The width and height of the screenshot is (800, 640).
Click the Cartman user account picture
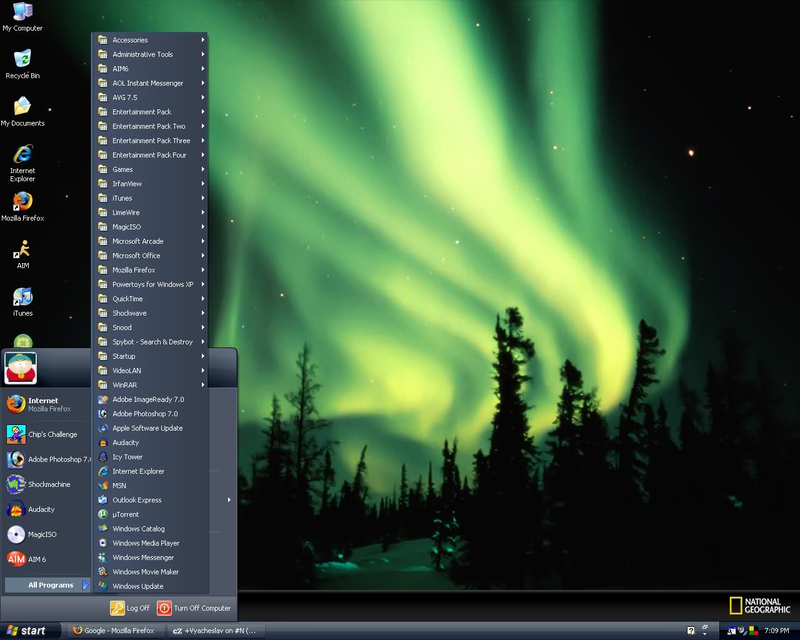tap(20, 368)
